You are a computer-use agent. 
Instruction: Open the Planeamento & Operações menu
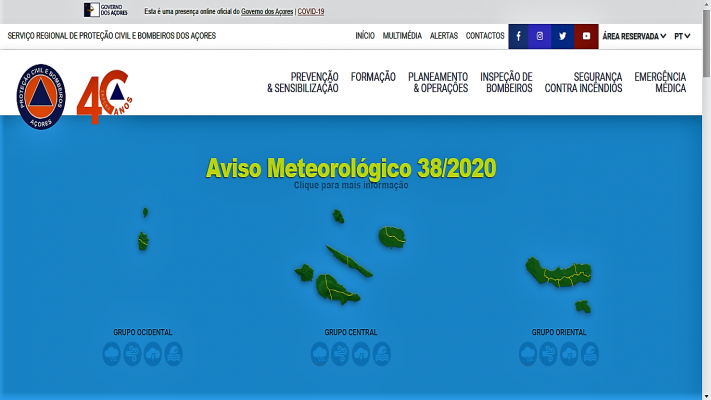click(x=438, y=82)
